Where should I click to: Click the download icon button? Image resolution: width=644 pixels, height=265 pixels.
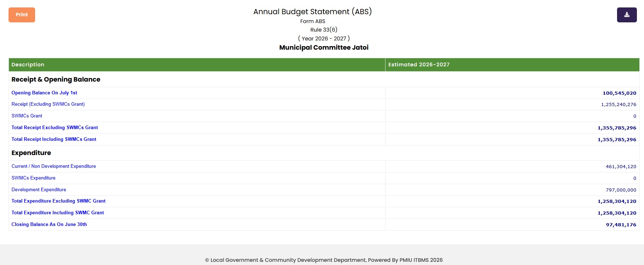tap(627, 15)
